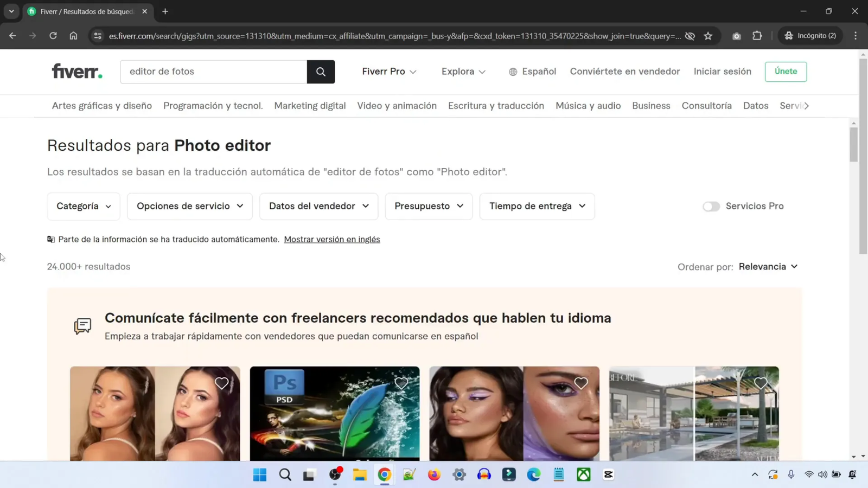Screen dimensions: 868x488
Task: Open Xbox from the taskbar
Action: (583, 474)
